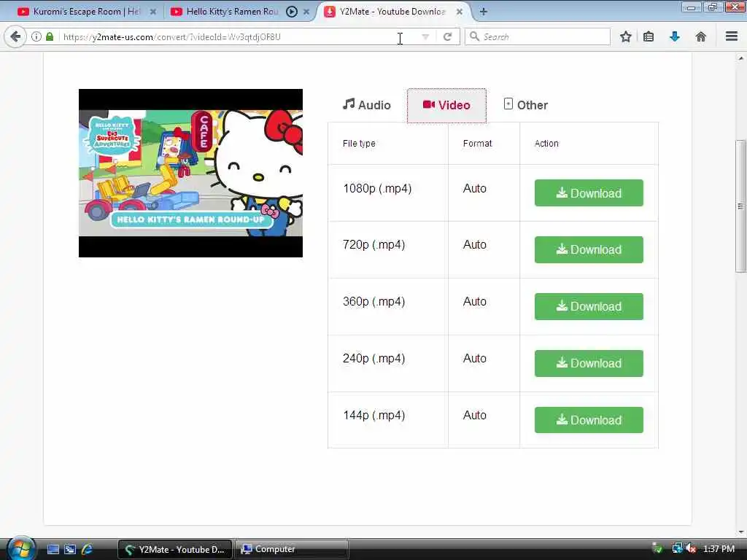Download the 360p mp4 video
The image size is (747, 560).
[x=589, y=306]
